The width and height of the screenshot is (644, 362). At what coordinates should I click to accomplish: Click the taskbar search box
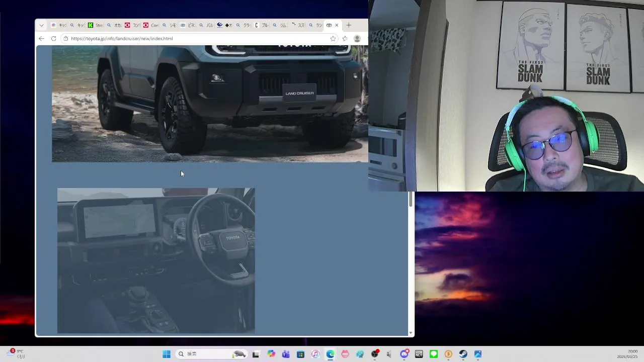(212, 354)
